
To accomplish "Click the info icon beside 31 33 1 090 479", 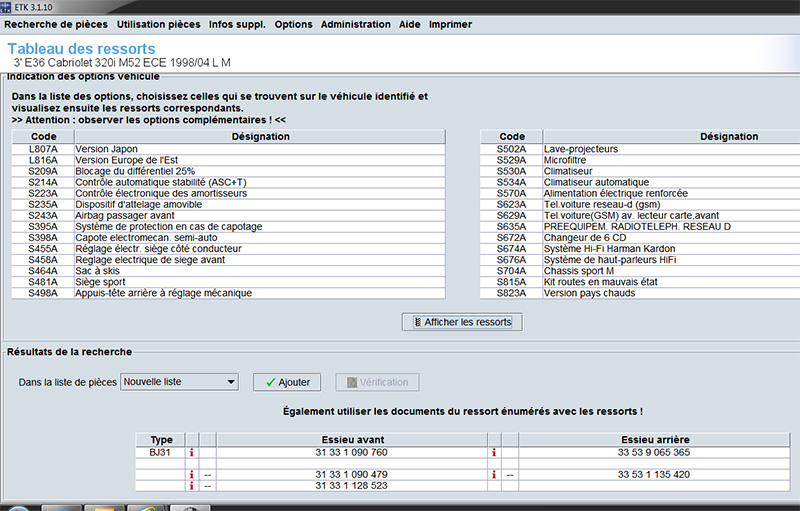I will coord(192,475).
